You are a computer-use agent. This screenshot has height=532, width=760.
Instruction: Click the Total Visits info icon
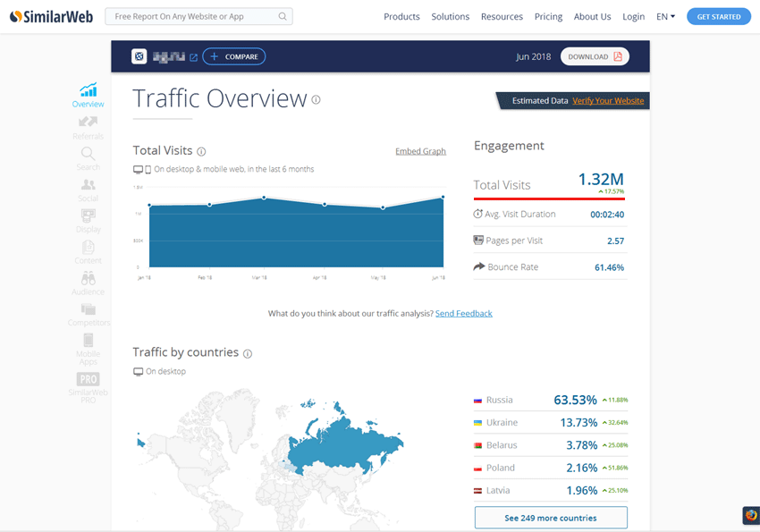201,152
